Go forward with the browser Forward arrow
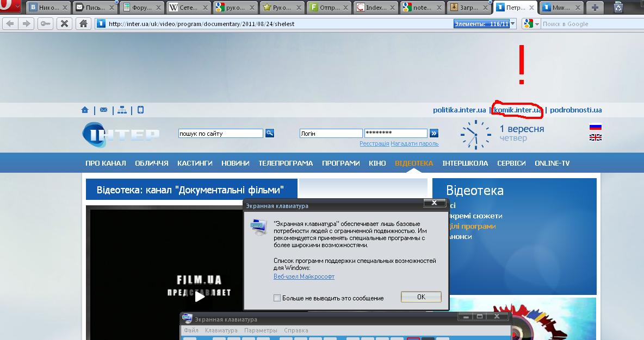Screen dimensions: 644x340 click(26, 24)
